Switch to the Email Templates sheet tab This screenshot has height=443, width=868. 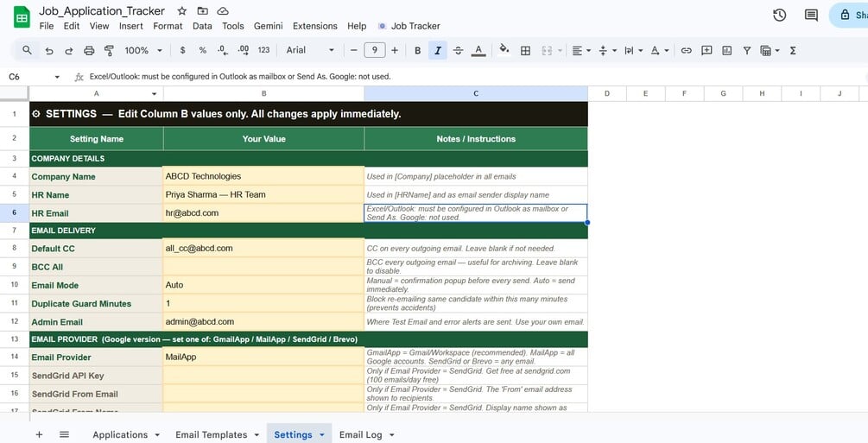tap(212, 434)
